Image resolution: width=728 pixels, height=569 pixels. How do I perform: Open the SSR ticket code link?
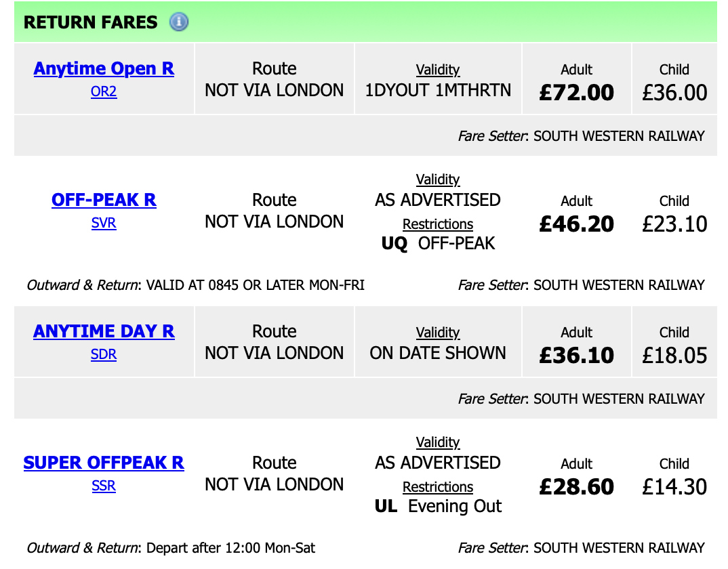(x=104, y=486)
